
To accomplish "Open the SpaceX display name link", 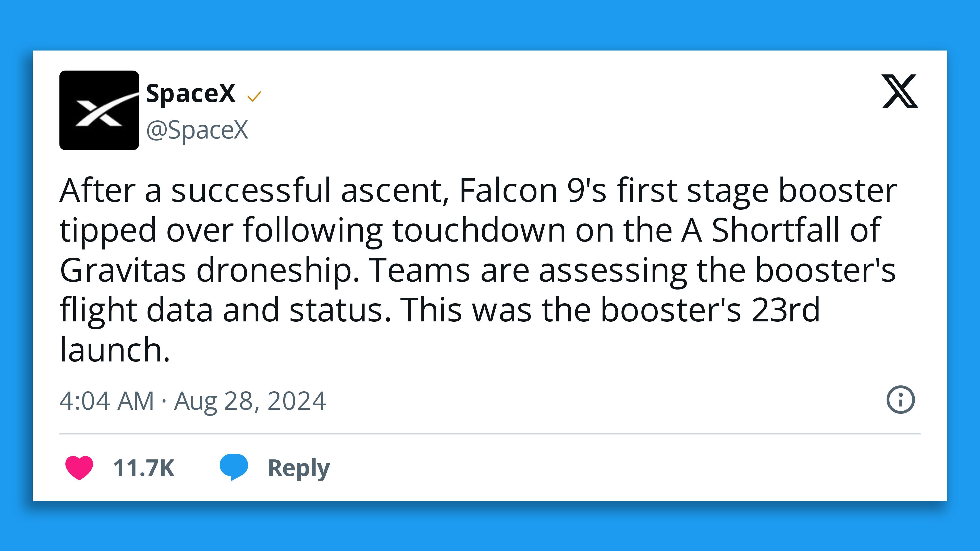I will pos(191,93).
